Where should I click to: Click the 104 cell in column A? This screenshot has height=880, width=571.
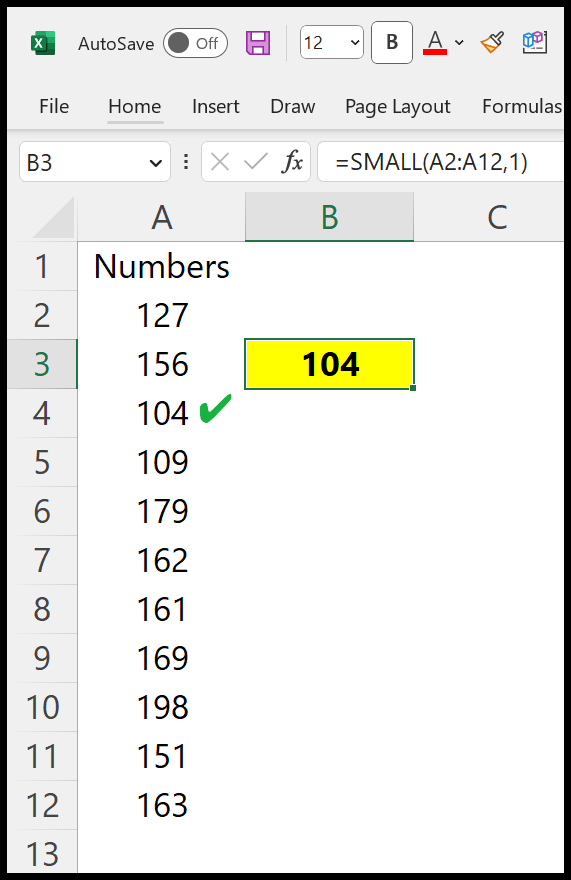[161, 413]
